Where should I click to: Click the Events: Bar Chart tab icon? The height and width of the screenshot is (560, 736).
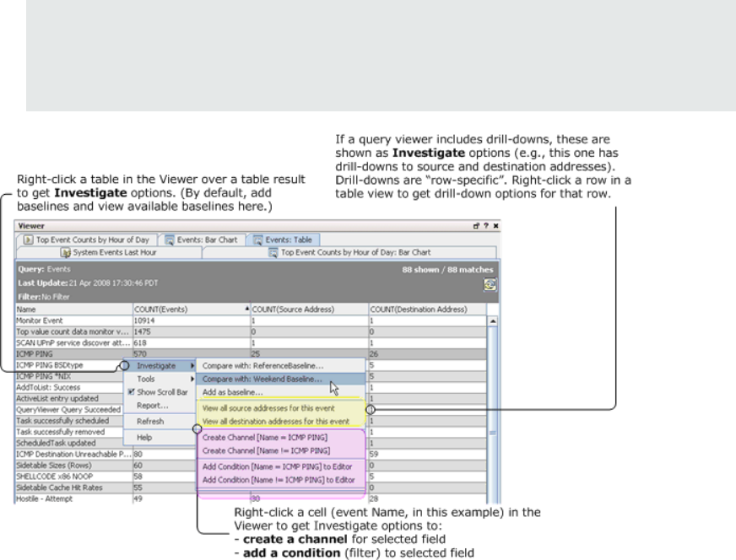170,240
